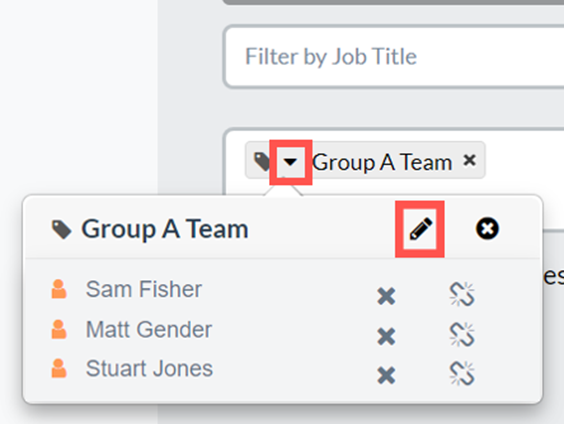The width and height of the screenshot is (564, 424).
Task: Remove the Group A Team tag chip
Action: point(469,160)
